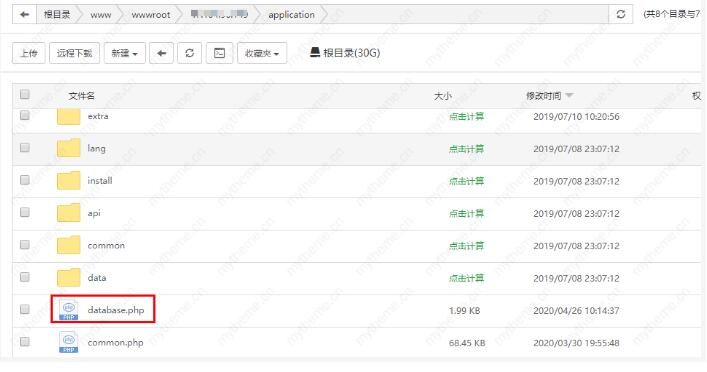Check the box for api folder
707x372 pixels.
25,212
